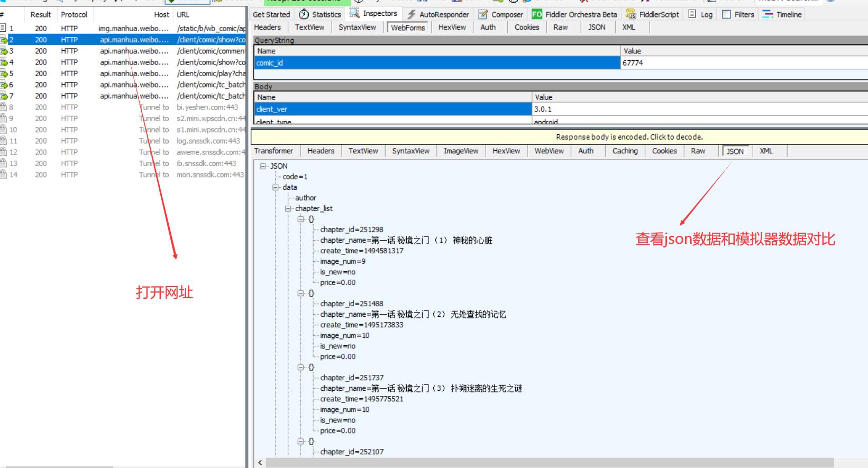Click green arrow icon of session 7
This screenshot has height=468, width=868.
(x=4, y=96)
